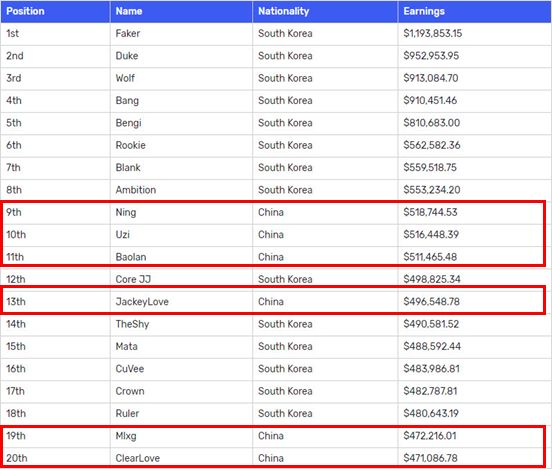This screenshot has height=469, width=552.
Task: Click the Duke name cell
Action: pos(127,56)
